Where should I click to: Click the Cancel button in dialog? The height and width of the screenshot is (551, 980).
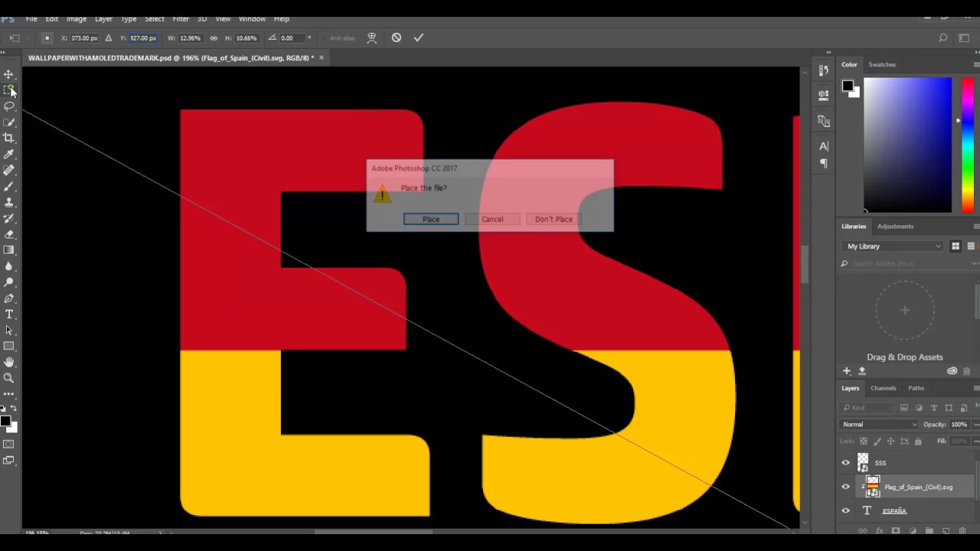coord(492,219)
